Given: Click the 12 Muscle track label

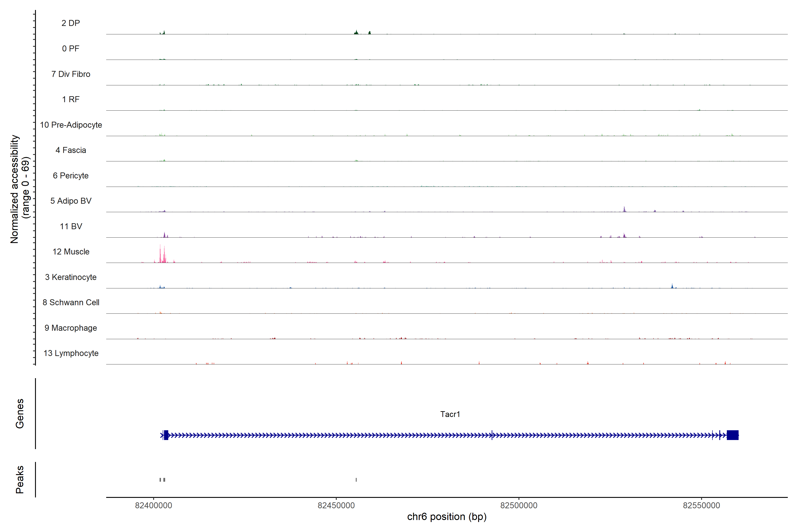Looking at the screenshot, I should (71, 252).
